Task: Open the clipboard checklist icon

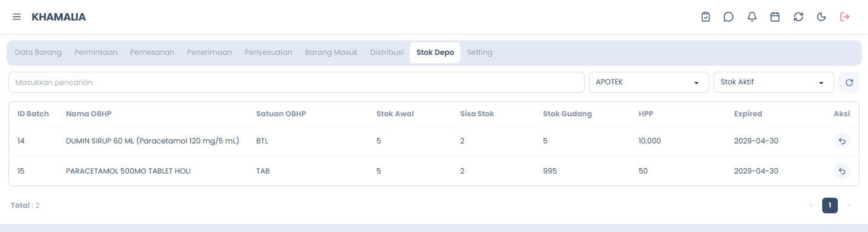Action: (x=706, y=17)
